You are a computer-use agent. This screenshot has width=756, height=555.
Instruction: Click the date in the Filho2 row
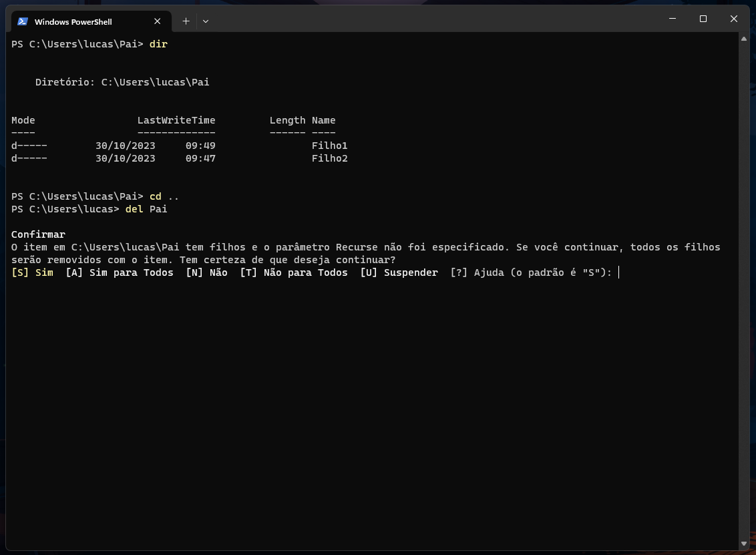(x=126, y=158)
